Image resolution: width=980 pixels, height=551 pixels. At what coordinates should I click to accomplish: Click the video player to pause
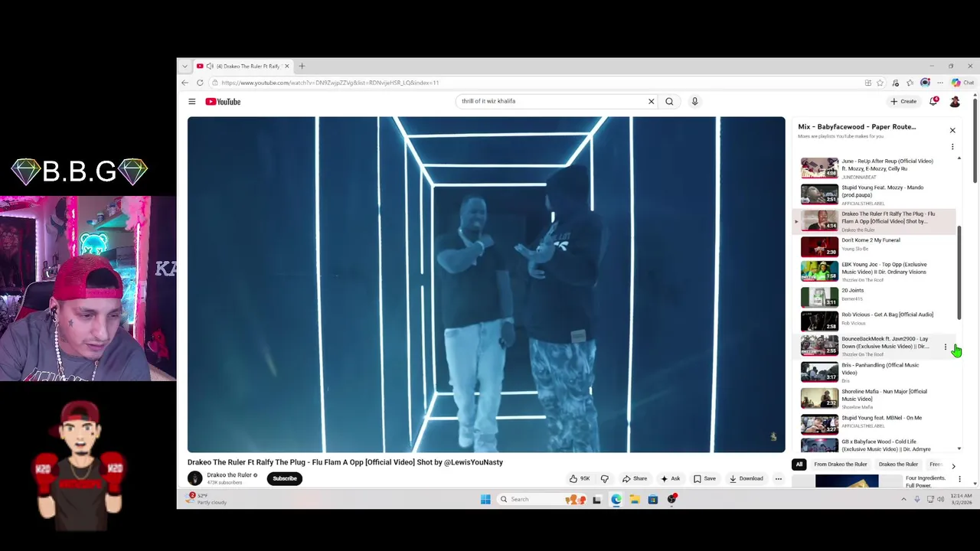pos(486,284)
